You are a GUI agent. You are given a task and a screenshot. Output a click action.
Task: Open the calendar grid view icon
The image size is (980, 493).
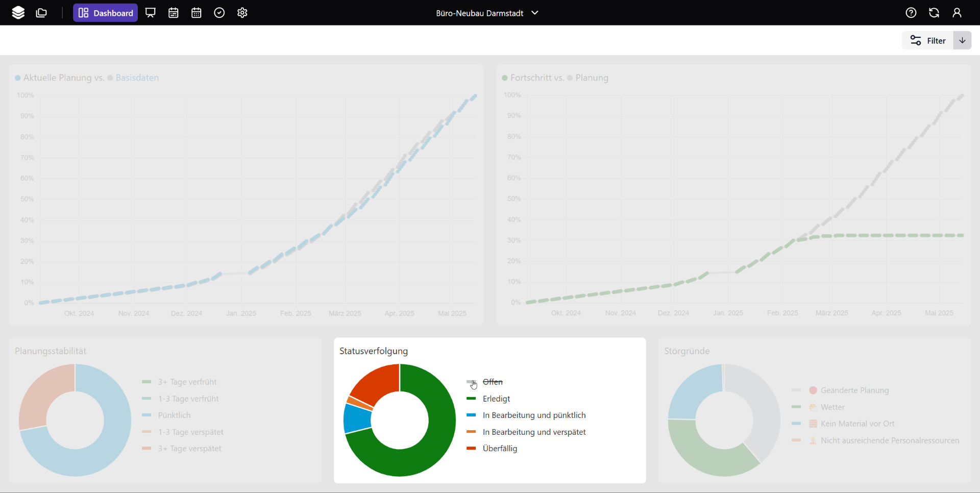click(x=197, y=13)
